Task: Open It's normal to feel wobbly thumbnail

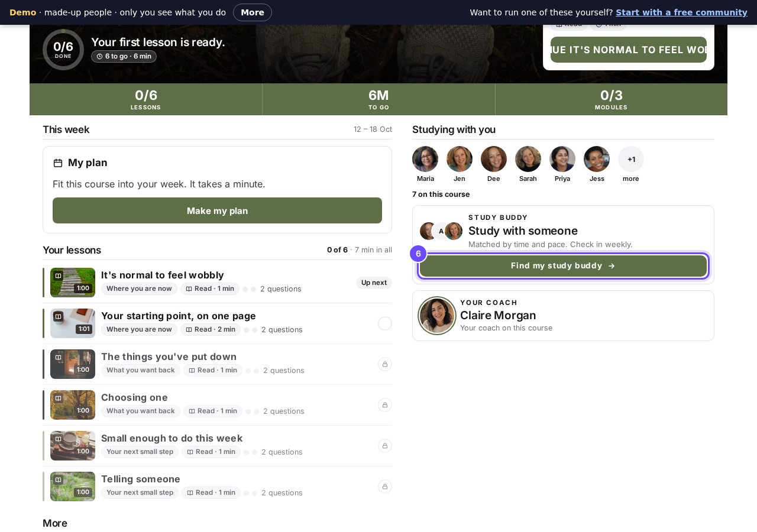Action: pos(73,283)
